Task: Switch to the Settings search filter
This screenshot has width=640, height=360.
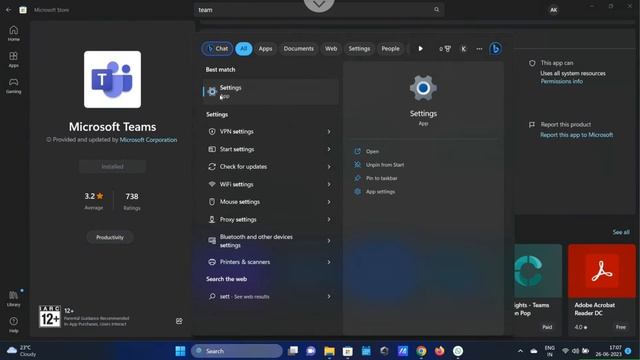Action: (359, 49)
